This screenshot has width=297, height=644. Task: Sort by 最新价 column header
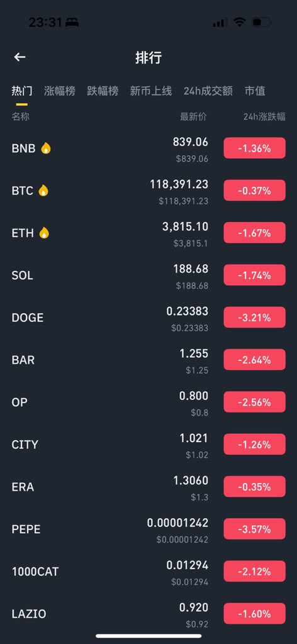pyautogui.click(x=193, y=116)
